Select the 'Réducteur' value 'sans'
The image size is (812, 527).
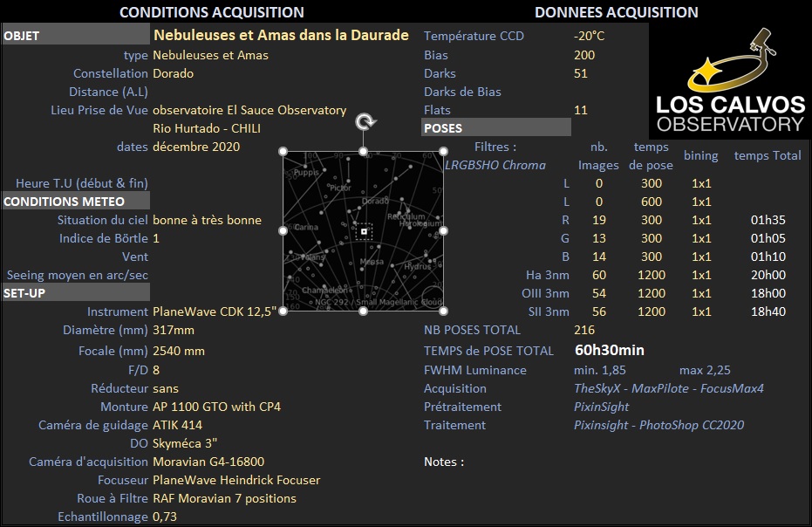point(166,388)
